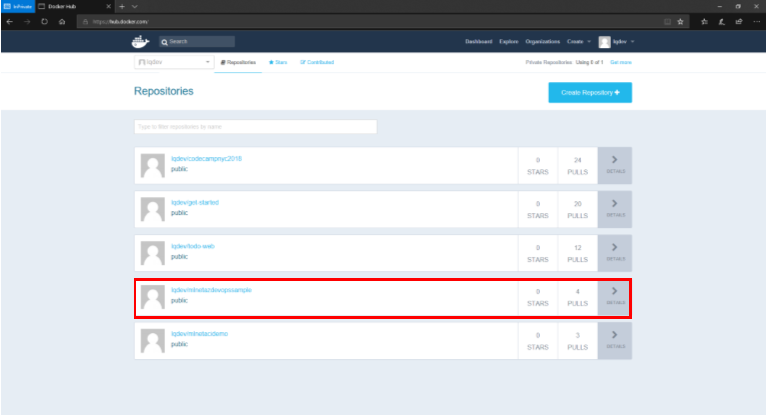This screenshot has width=766, height=415.
Task: Open details arrow for lqdev/todo-web
Action: pos(615,253)
